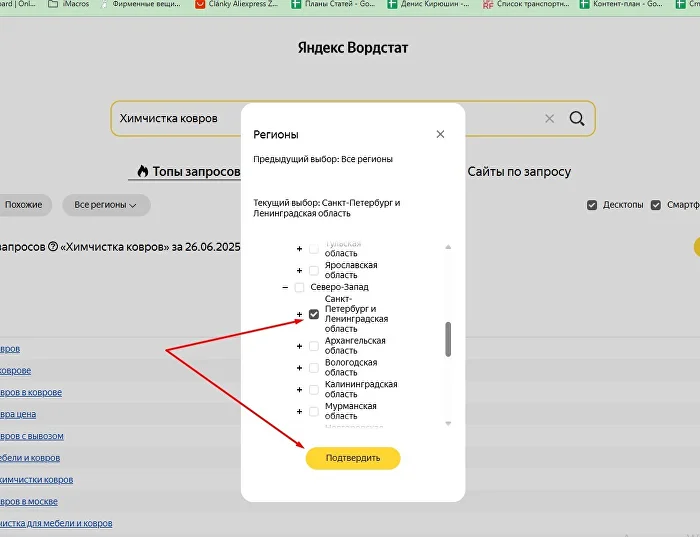Expand the Калининградская область node
The width and height of the screenshot is (700, 537).
[300, 390]
